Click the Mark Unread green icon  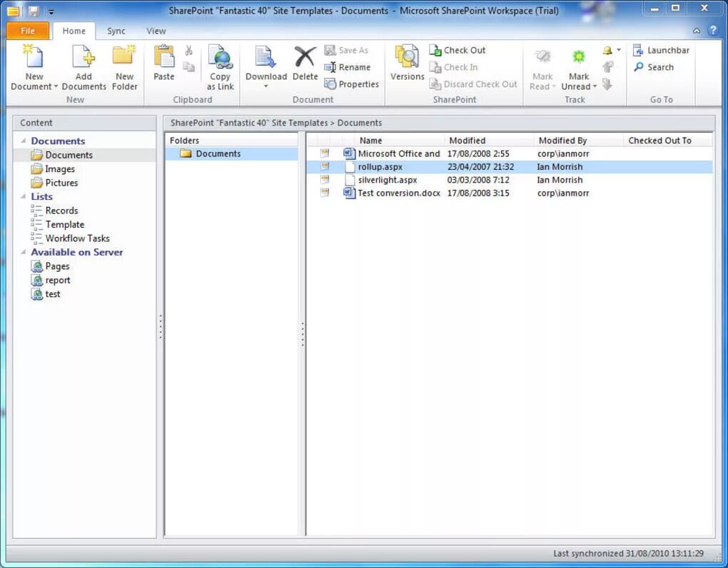(x=579, y=56)
